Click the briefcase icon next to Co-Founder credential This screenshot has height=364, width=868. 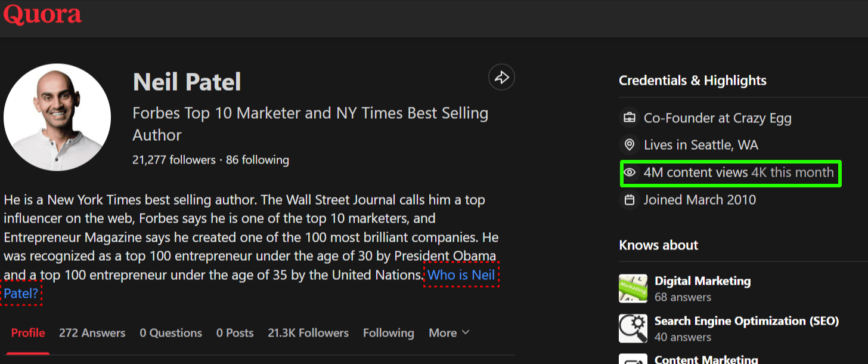click(629, 118)
